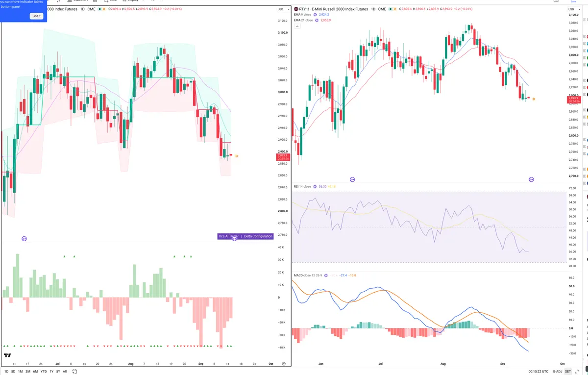The height and width of the screenshot is (375, 588).
Task: Click the 40 K label on delta axis
Action: coord(281,247)
